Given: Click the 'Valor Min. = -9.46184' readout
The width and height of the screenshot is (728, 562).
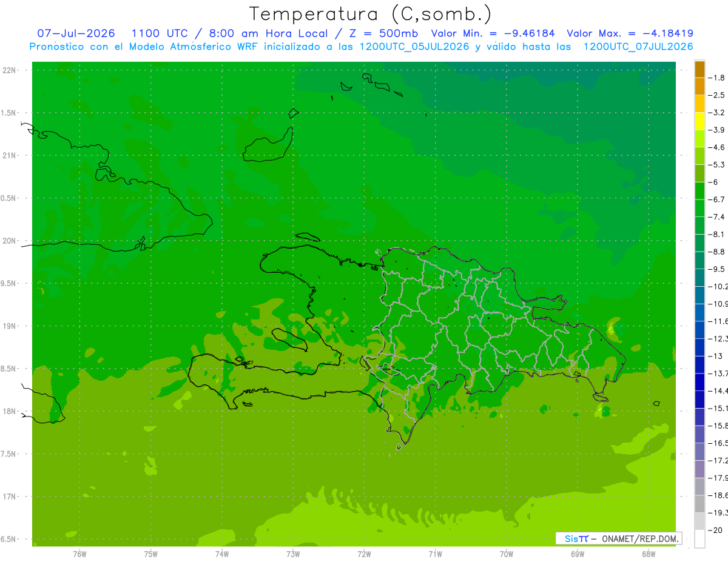Looking at the screenshot, I should click(493, 33).
